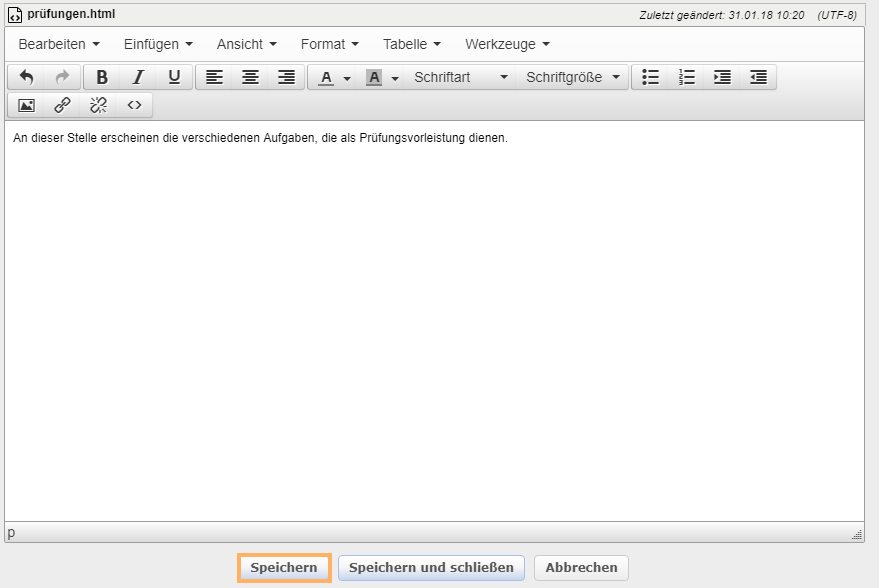Open the insert link dialog
This screenshot has width=879, height=588.
tap(61, 104)
